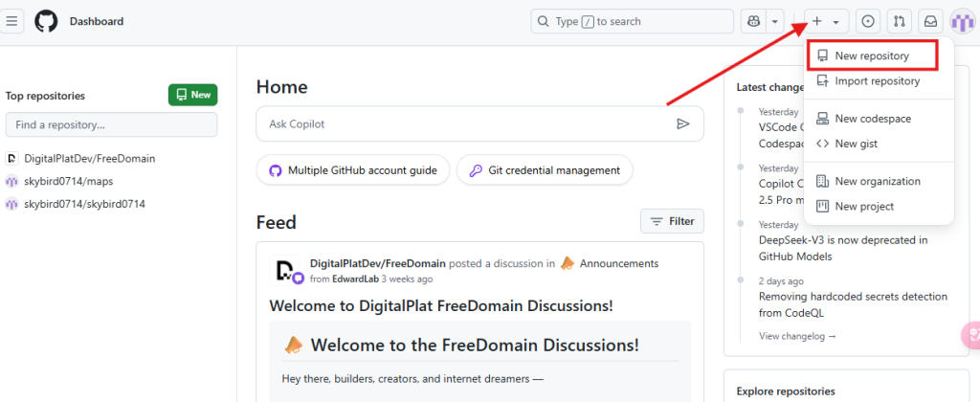Click '3 weeks ago' timestamp

pyautogui.click(x=407, y=279)
